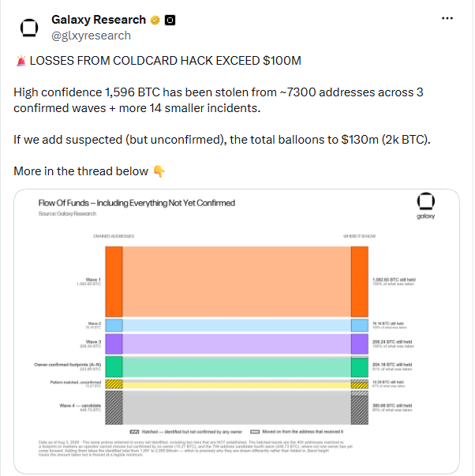Open the Galaxy Research display name

[99, 20]
